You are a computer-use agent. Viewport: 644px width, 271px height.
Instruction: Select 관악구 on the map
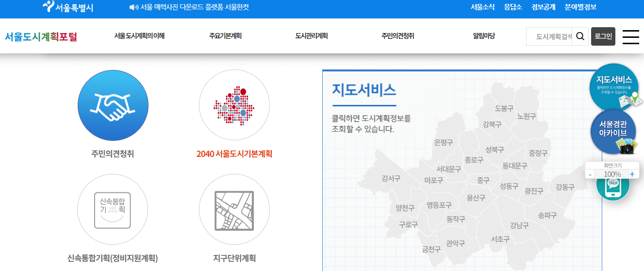coord(456,243)
